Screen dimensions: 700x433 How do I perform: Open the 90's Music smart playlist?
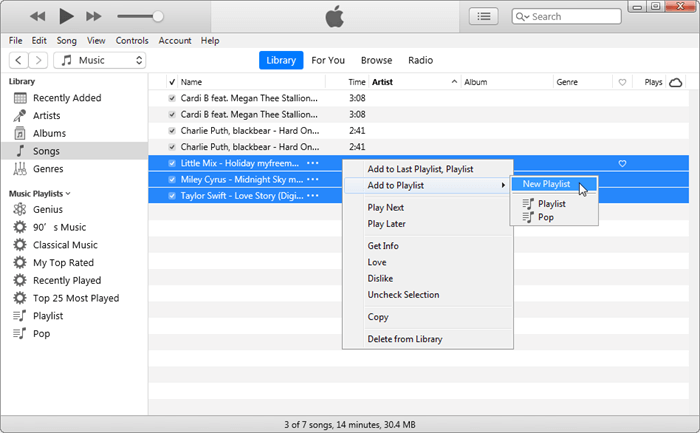click(x=74, y=227)
